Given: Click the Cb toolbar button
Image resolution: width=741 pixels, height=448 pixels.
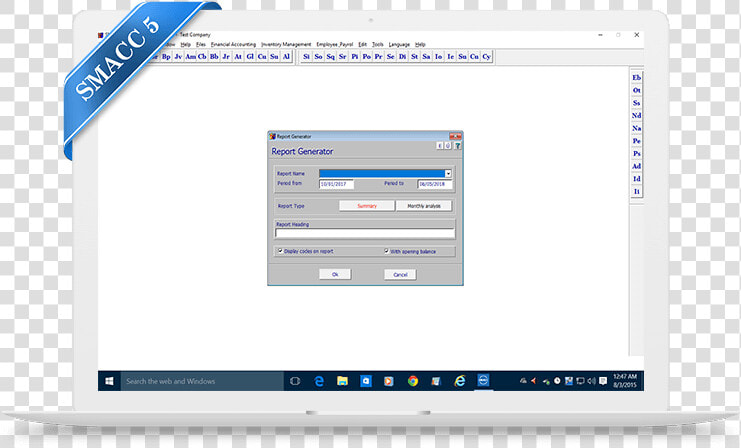Looking at the screenshot, I should click(202, 57).
